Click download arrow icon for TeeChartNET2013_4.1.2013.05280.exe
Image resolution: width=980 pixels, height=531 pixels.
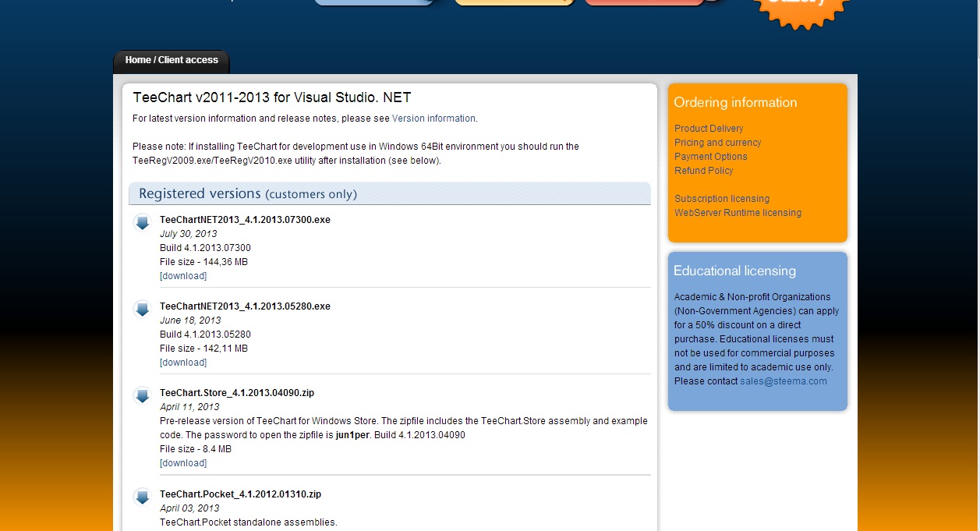click(142, 310)
